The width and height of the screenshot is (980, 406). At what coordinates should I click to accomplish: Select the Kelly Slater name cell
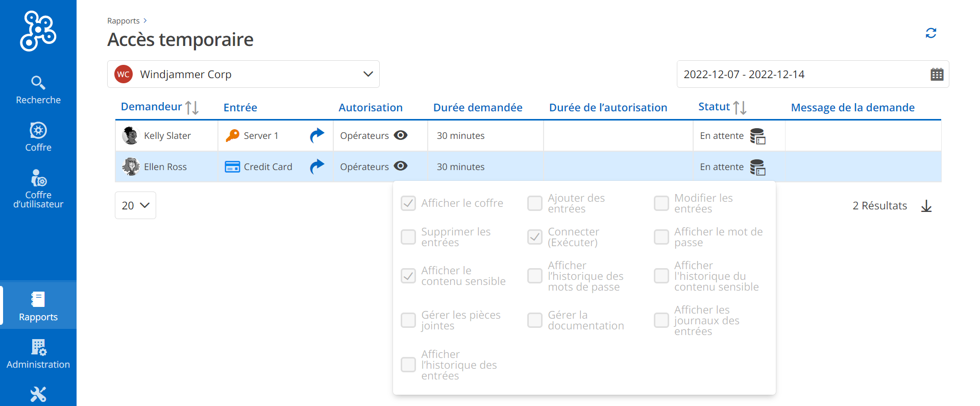tap(167, 136)
